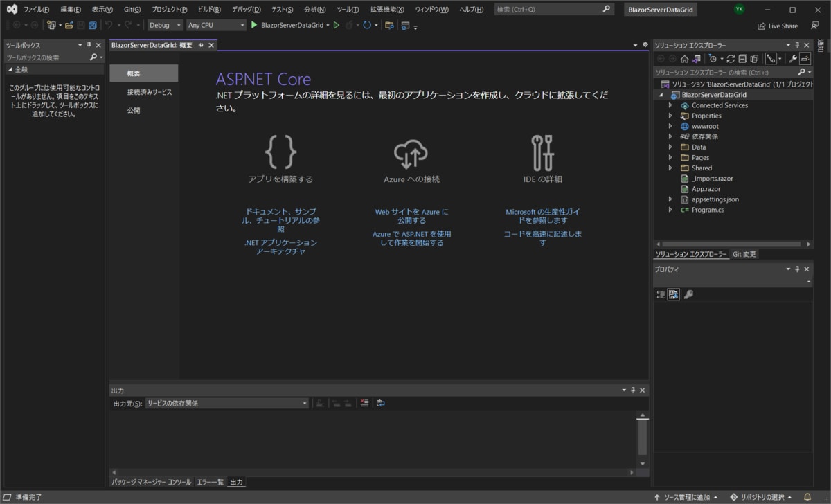831x504 pixels.
Task: Start debugging with the green play arrow
Action: tap(254, 25)
